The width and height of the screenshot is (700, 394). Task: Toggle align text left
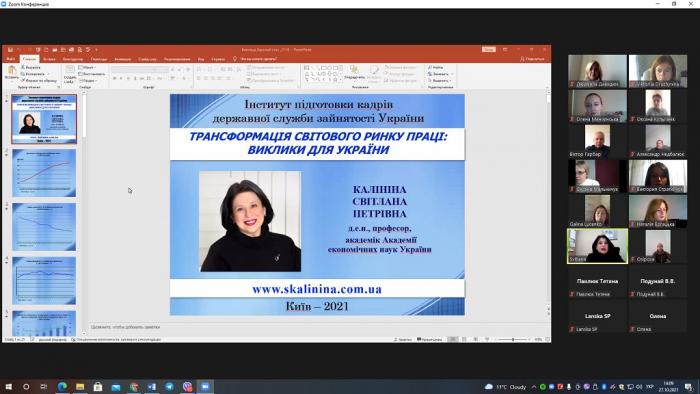tap(199, 78)
